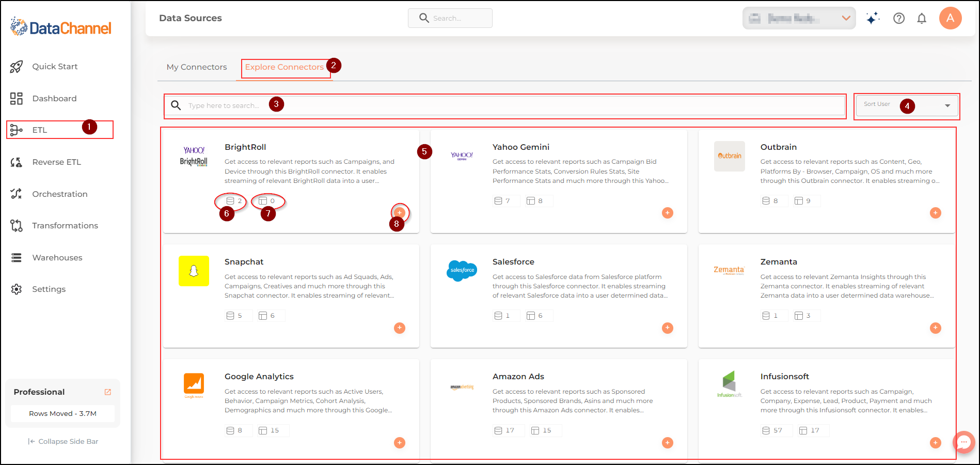Open Reverse ETL section
The height and width of the screenshot is (465, 980).
[45, 162]
